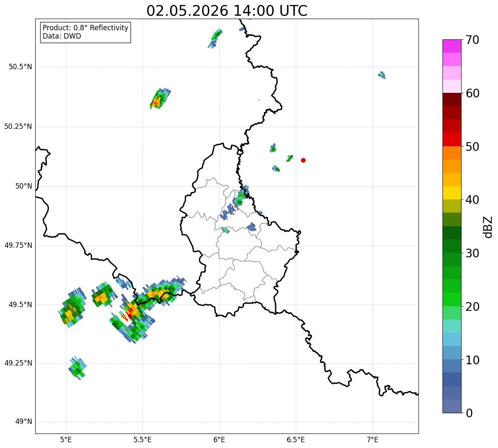Click the echo at top near 6°E 50.6°N
The width and height of the screenshot is (498, 448).
coord(215,38)
